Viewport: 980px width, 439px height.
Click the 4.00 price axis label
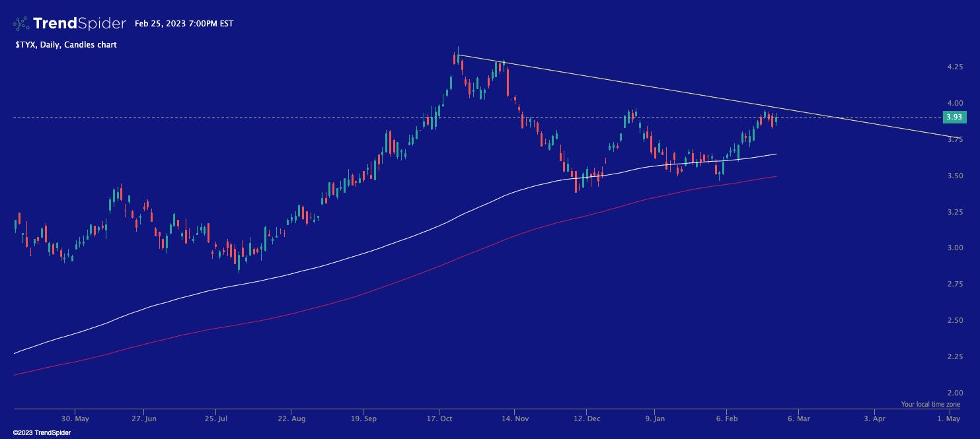[x=954, y=103]
